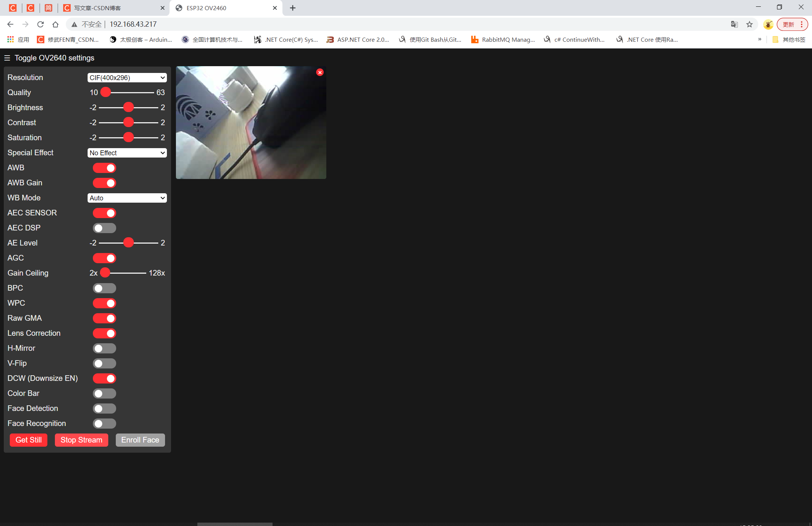Open the Resolution dropdown
This screenshot has height=526, width=812.
click(x=127, y=77)
